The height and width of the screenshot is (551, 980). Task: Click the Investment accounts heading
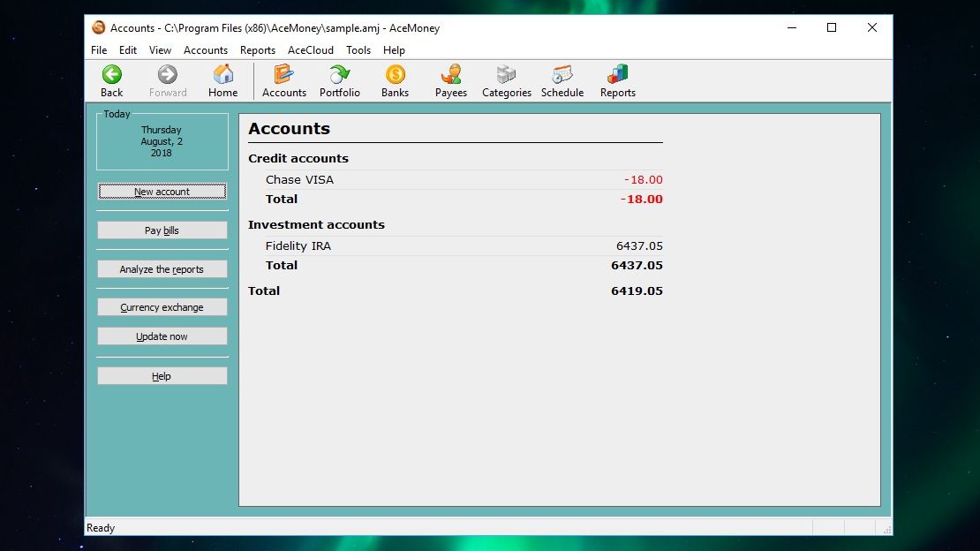pyautogui.click(x=316, y=224)
